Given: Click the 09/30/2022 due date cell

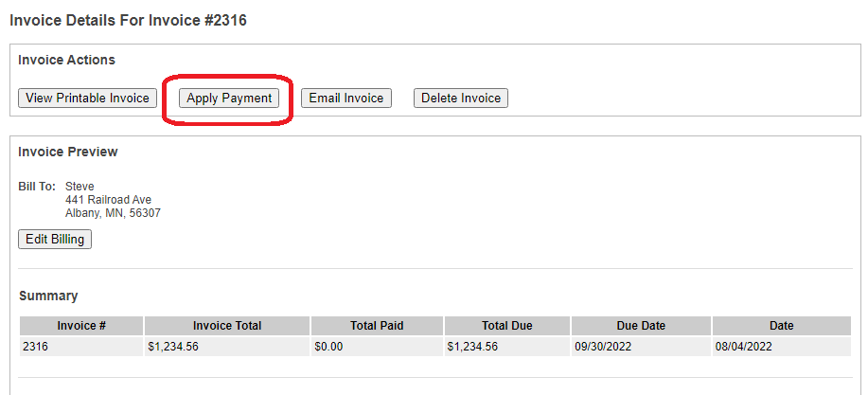Looking at the screenshot, I should (x=605, y=347).
